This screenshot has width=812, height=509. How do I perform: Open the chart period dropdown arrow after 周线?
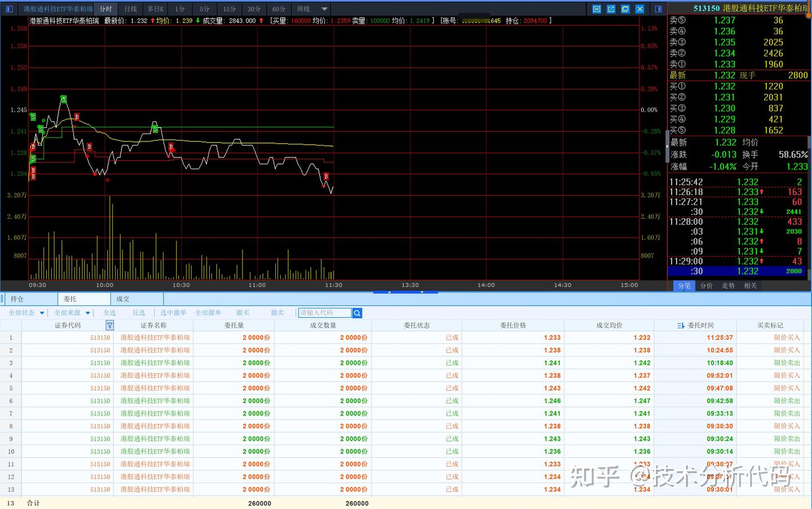pos(324,9)
